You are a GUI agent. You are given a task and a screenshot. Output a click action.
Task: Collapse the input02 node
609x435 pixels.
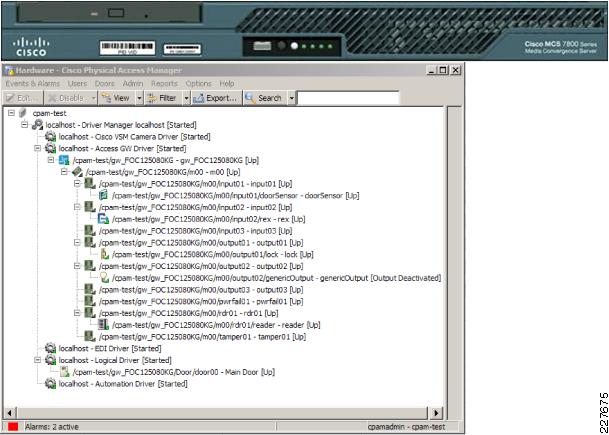(78, 207)
